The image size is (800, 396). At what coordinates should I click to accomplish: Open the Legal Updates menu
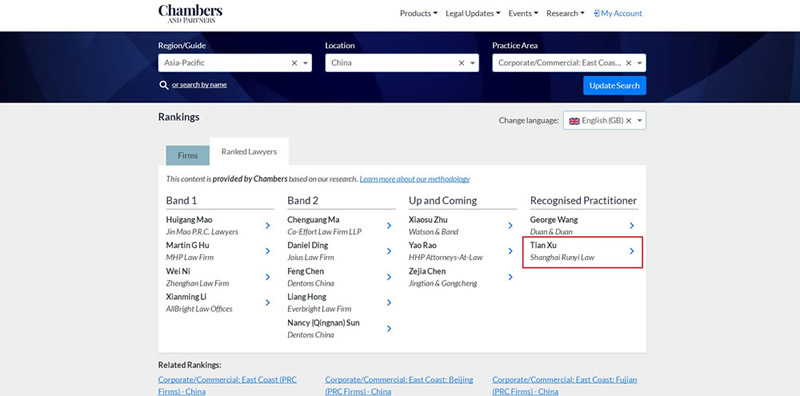click(x=473, y=13)
